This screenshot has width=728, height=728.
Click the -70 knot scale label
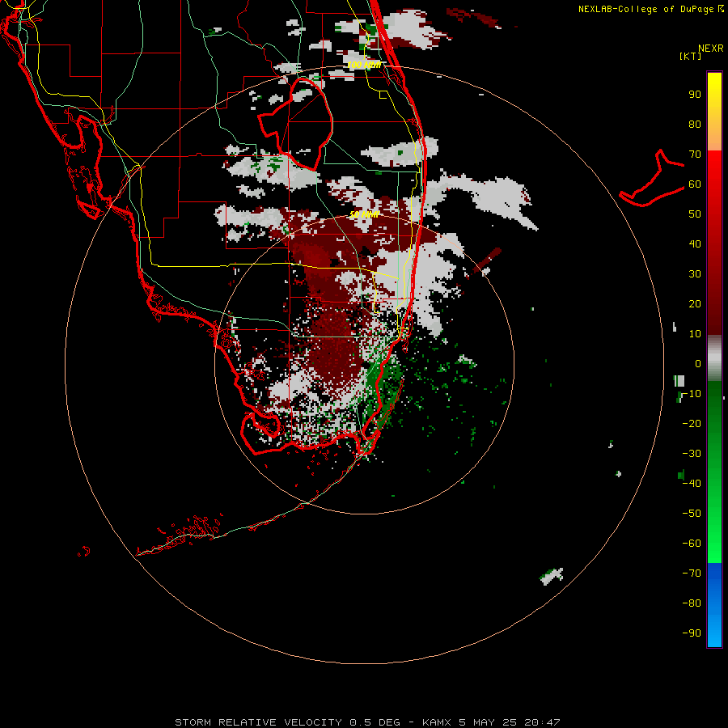(x=692, y=574)
